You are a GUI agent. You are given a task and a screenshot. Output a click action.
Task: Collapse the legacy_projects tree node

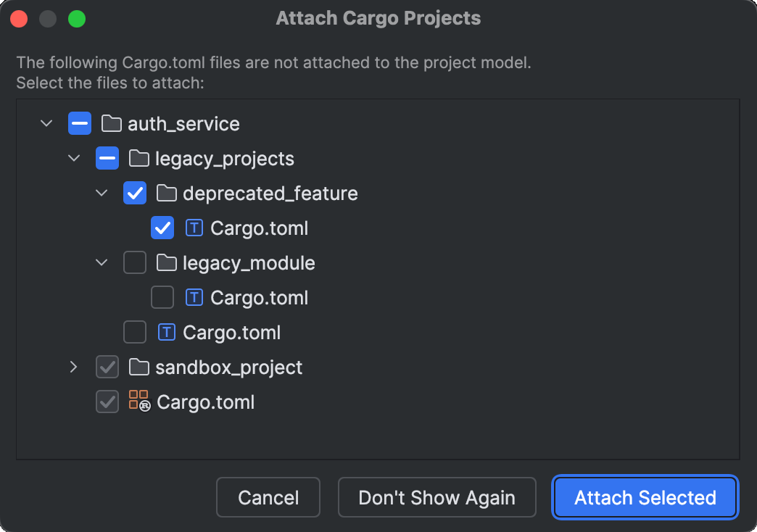coord(73,158)
